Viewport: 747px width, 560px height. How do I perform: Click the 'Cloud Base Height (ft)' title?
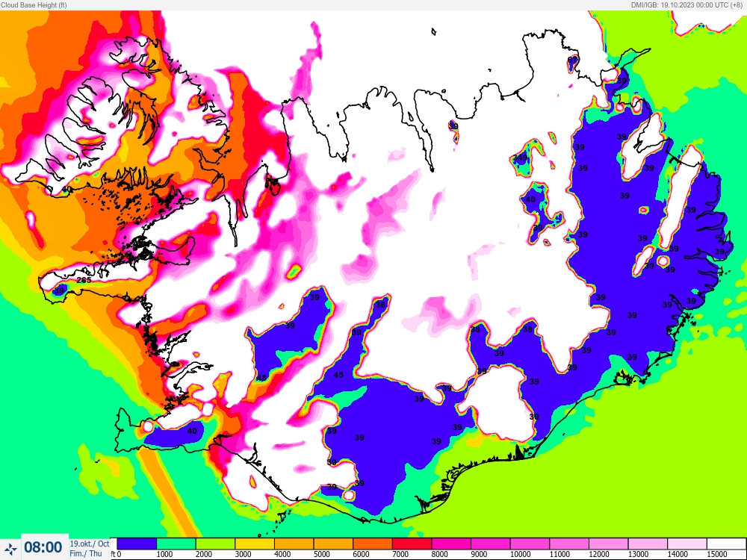(x=34, y=4)
